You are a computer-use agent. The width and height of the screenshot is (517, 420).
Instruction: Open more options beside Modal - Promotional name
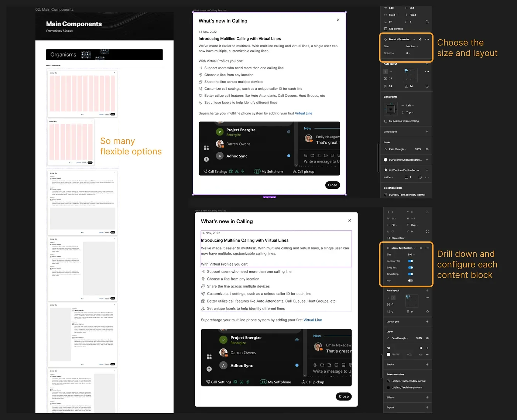(427, 39)
